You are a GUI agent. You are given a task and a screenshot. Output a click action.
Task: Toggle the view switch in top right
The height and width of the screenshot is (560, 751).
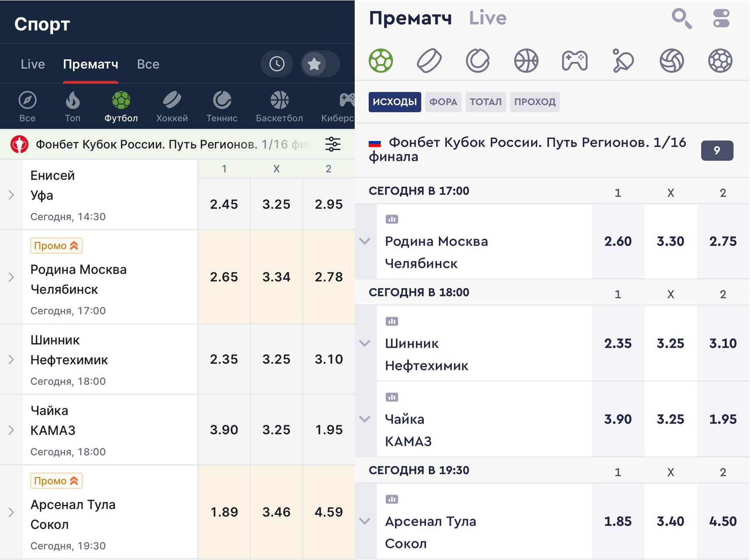[721, 19]
